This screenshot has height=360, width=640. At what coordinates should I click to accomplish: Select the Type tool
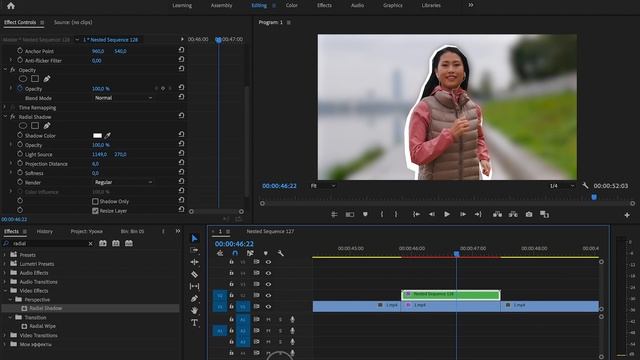click(195, 323)
